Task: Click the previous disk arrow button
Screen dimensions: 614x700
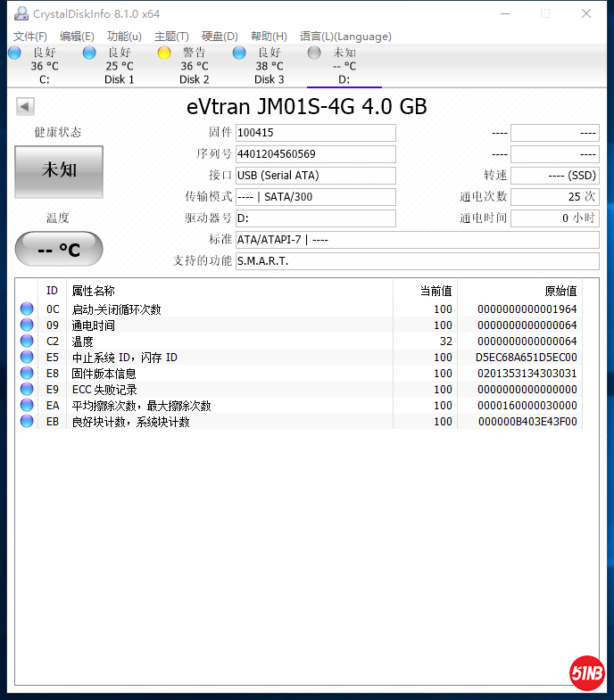Action: point(25,107)
